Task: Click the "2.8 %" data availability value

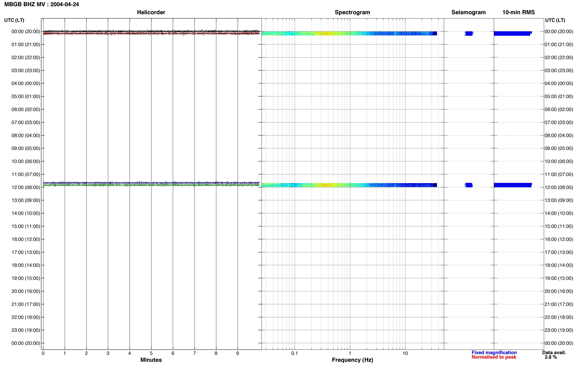Action: [x=551, y=357]
